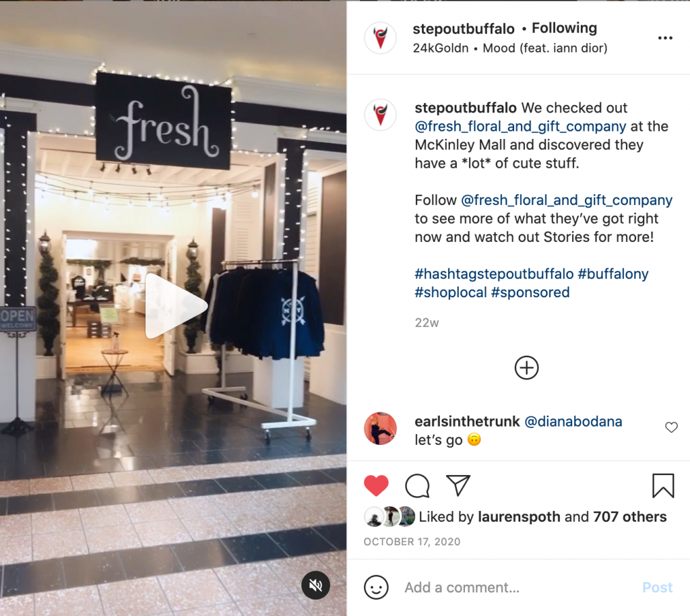The height and width of the screenshot is (616, 690).
Task: Save post with bookmark icon
Action: click(x=663, y=486)
